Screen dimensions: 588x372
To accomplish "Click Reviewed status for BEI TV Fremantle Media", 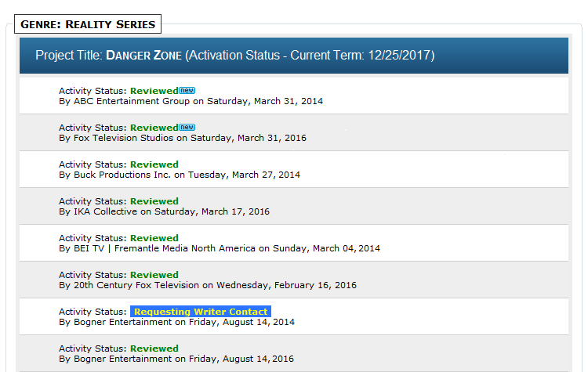I will tap(154, 238).
